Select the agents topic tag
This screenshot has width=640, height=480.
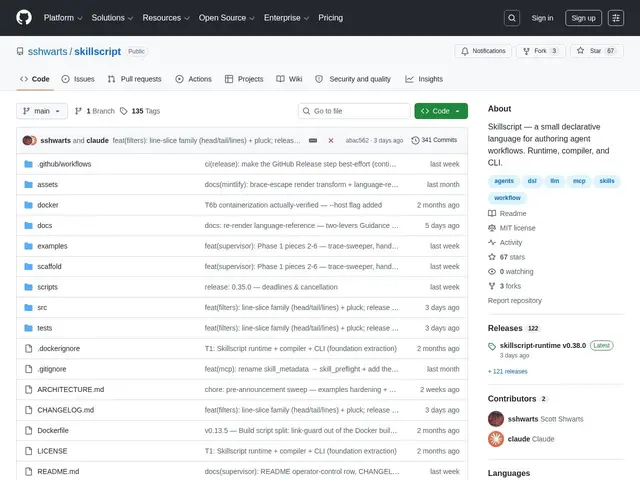(x=504, y=181)
